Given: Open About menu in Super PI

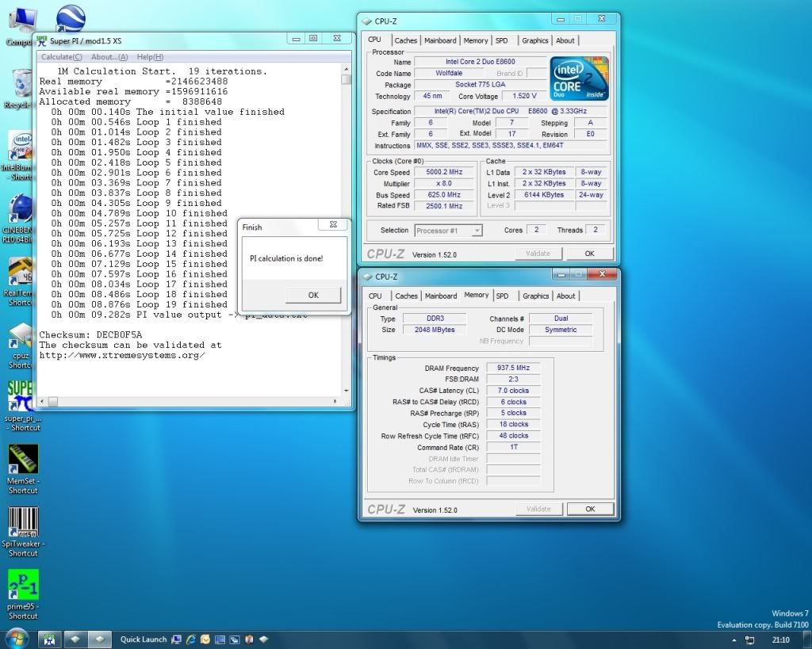Looking at the screenshot, I should coord(109,57).
